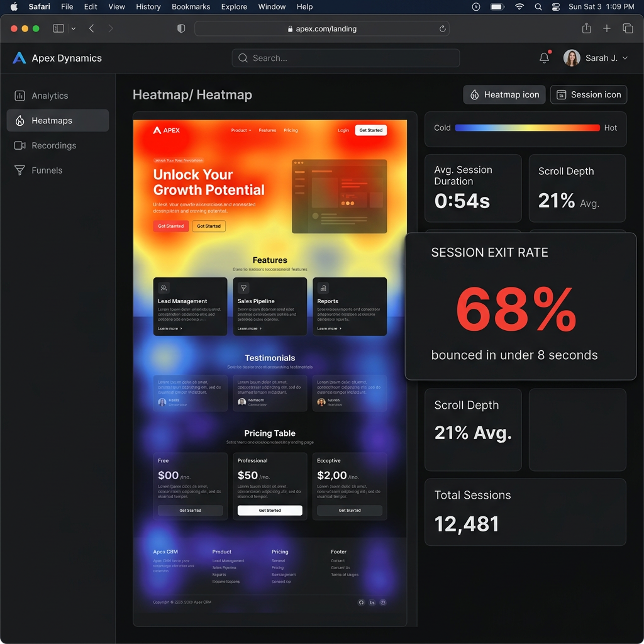Toggle the Safari sidebar
Screen dimensions: 644x644
click(58, 28)
